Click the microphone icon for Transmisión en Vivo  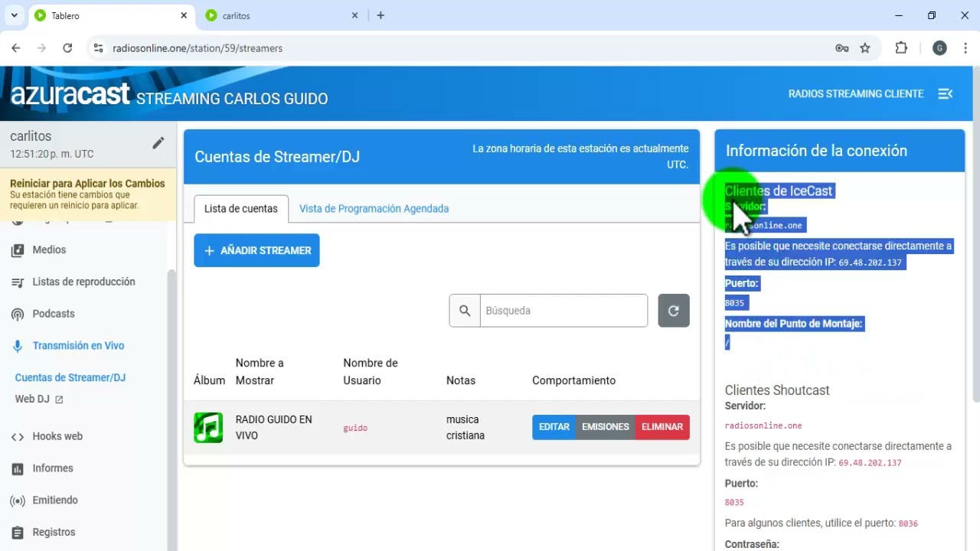(18, 346)
